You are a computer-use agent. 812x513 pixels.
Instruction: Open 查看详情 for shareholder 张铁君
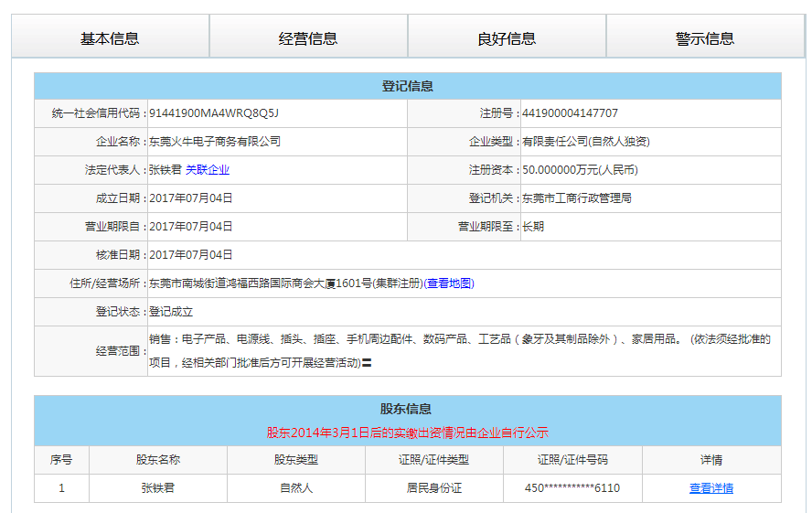(x=710, y=488)
